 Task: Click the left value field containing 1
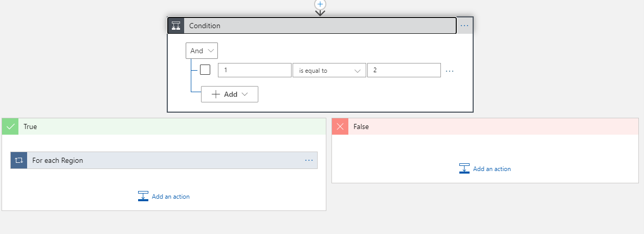255,70
